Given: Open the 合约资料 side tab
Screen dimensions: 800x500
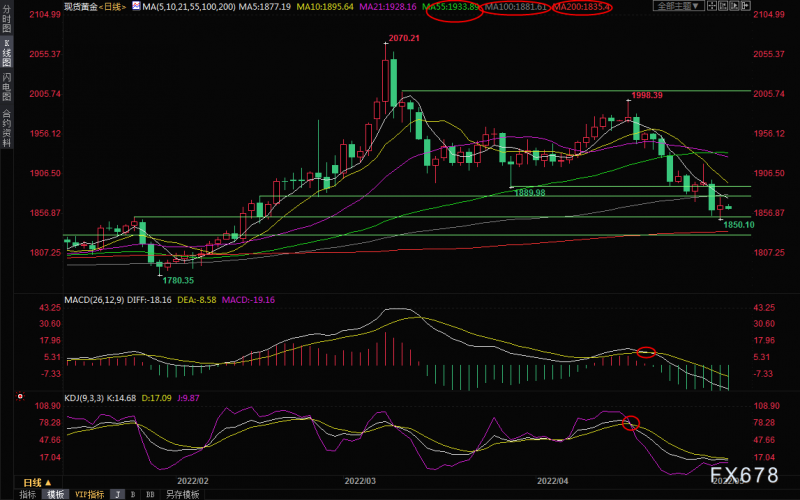Looking at the screenshot, I should (x=7, y=128).
